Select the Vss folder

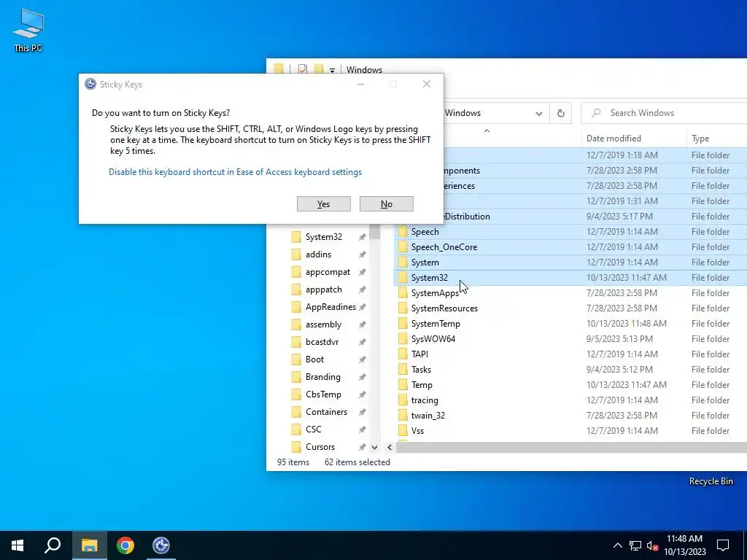417,431
